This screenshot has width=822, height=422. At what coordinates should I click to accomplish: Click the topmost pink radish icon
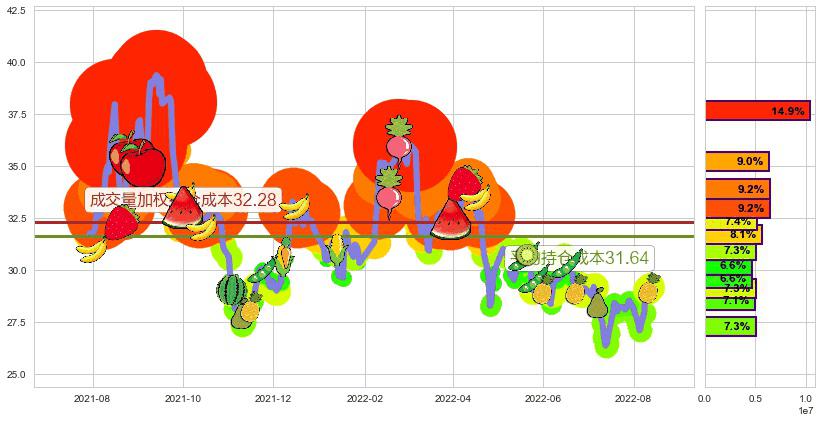[x=399, y=139]
